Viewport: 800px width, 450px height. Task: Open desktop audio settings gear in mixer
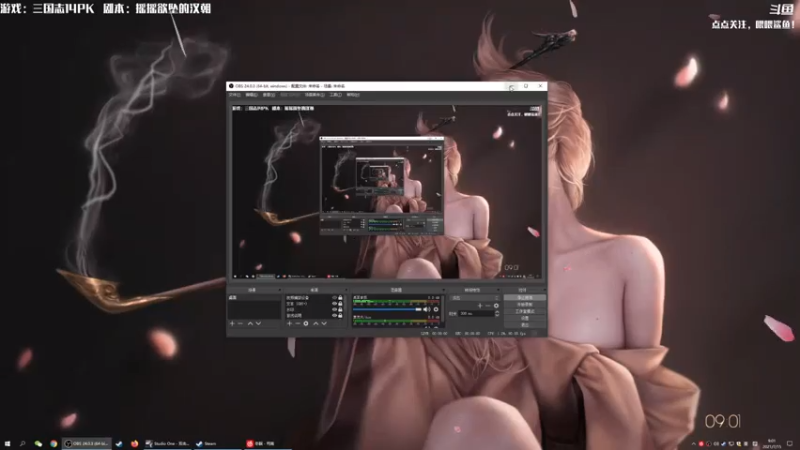coord(436,309)
